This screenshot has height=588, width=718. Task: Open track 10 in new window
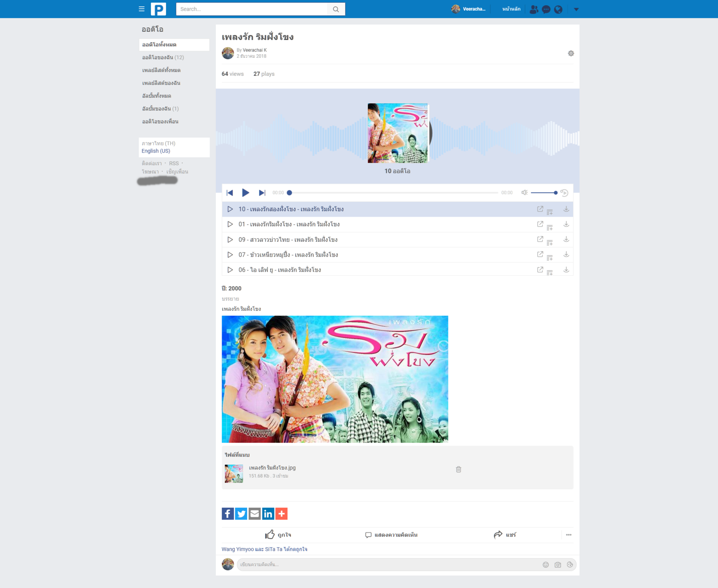pyautogui.click(x=540, y=209)
